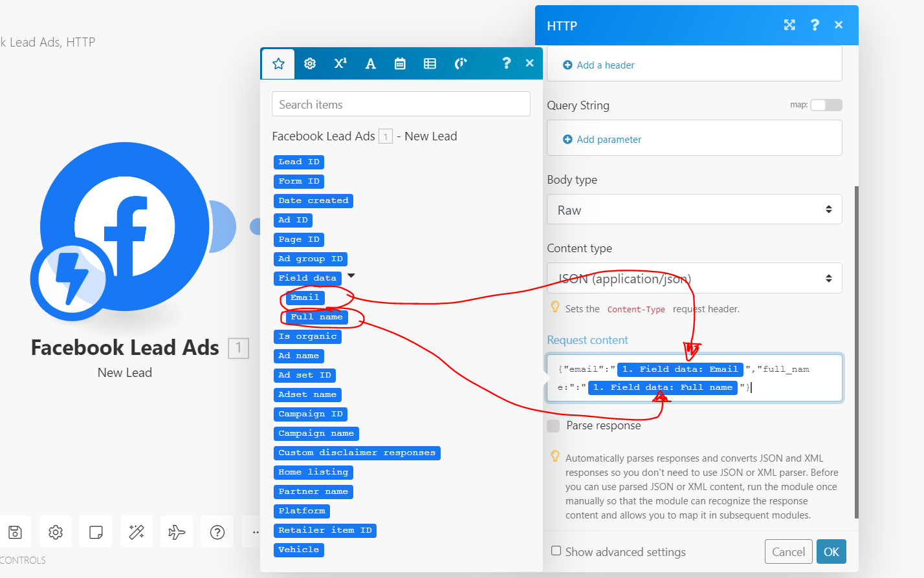Insert the Page ID item

pyautogui.click(x=298, y=240)
